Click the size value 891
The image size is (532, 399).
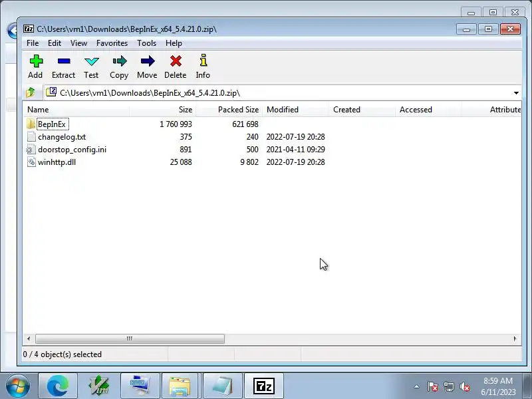click(x=186, y=150)
